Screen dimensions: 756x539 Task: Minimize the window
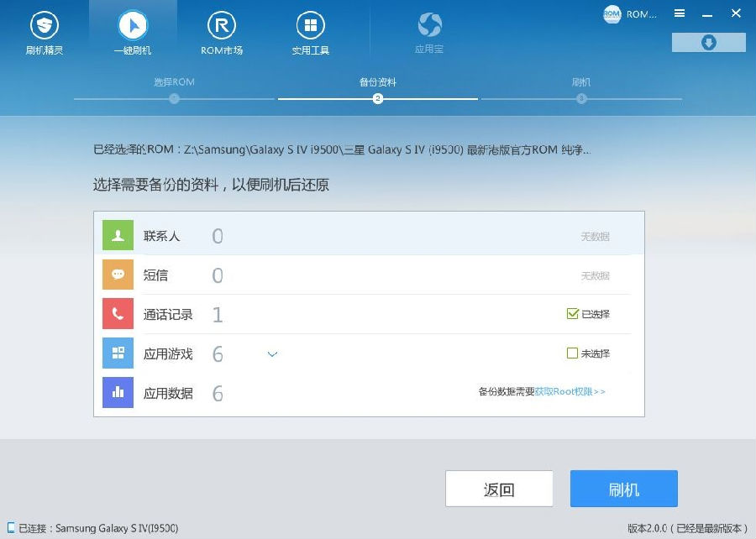(x=707, y=14)
